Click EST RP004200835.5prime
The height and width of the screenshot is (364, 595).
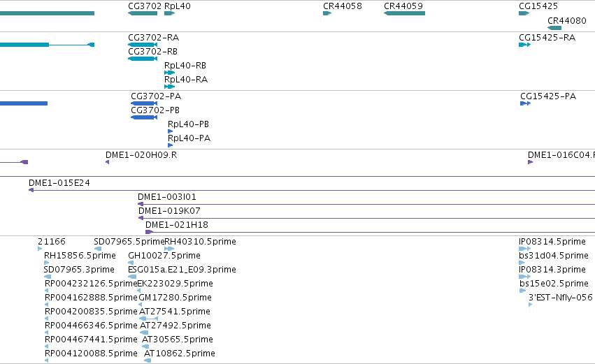[47, 319]
